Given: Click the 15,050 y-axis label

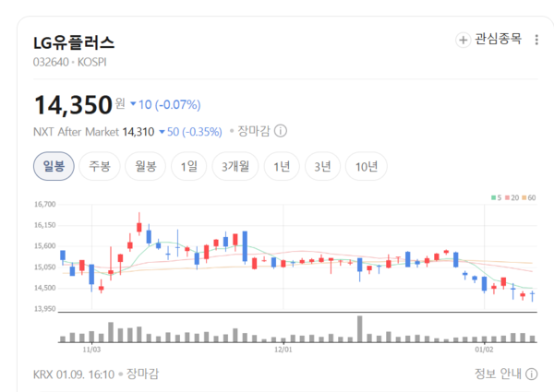Looking at the screenshot, I should pos(45,267).
